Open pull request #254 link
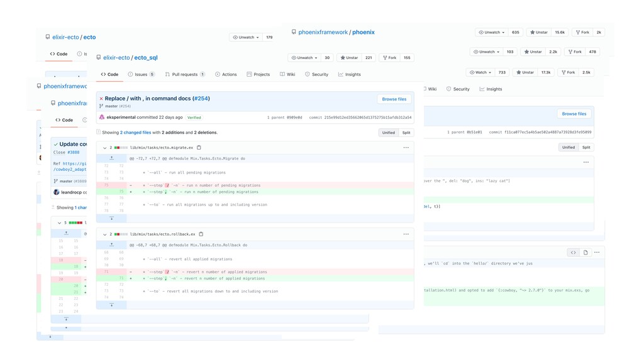Screen dimensions: 644x362 (201, 99)
